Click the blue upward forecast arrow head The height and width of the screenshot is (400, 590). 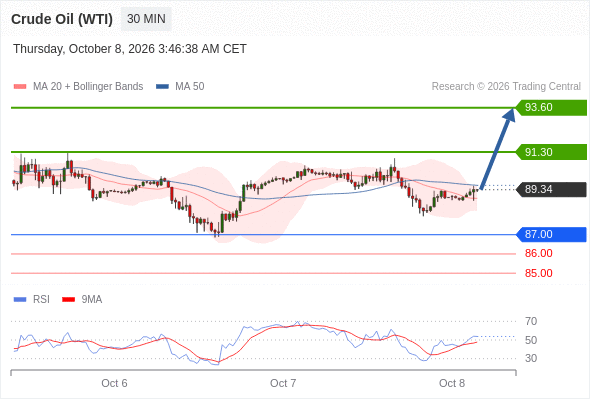coord(509,115)
